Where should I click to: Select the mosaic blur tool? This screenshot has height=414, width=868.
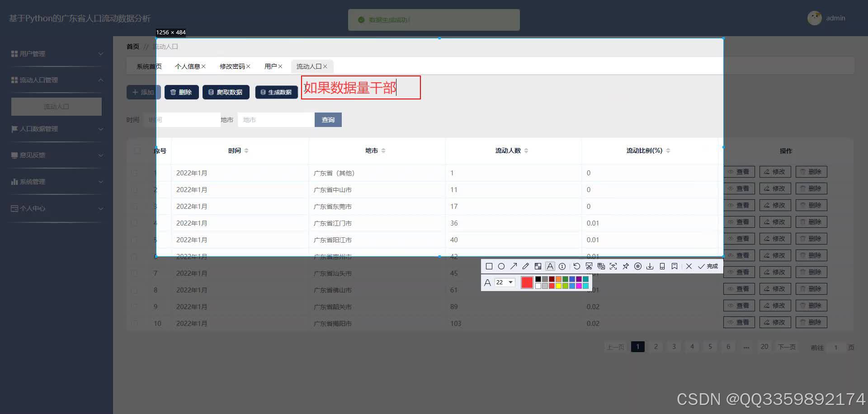538,266
